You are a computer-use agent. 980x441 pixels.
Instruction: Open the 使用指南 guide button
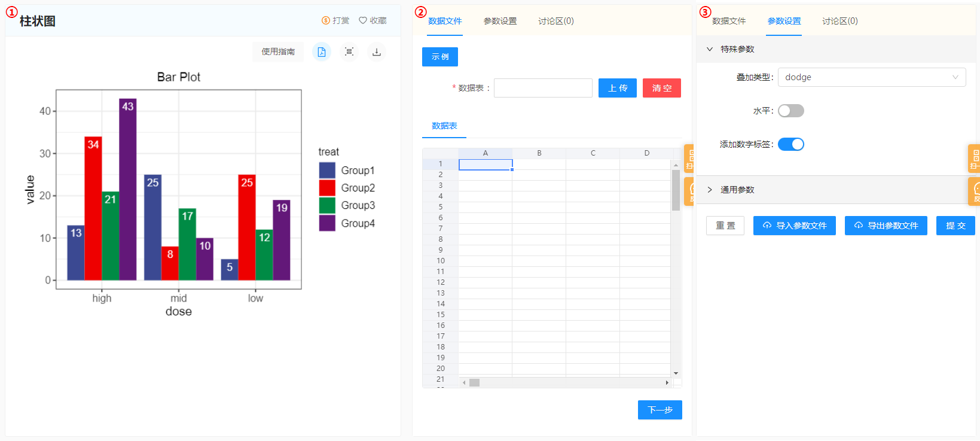(x=278, y=52)
